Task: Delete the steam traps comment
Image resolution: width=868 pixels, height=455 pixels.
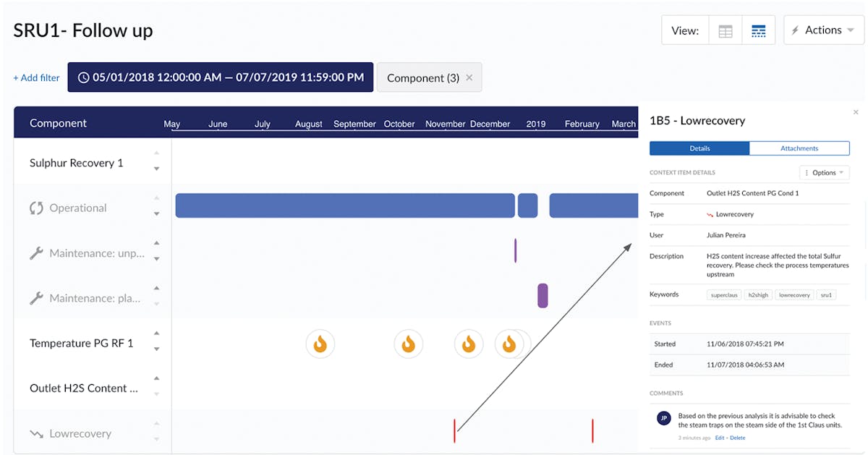Action: tap(737, 438)
